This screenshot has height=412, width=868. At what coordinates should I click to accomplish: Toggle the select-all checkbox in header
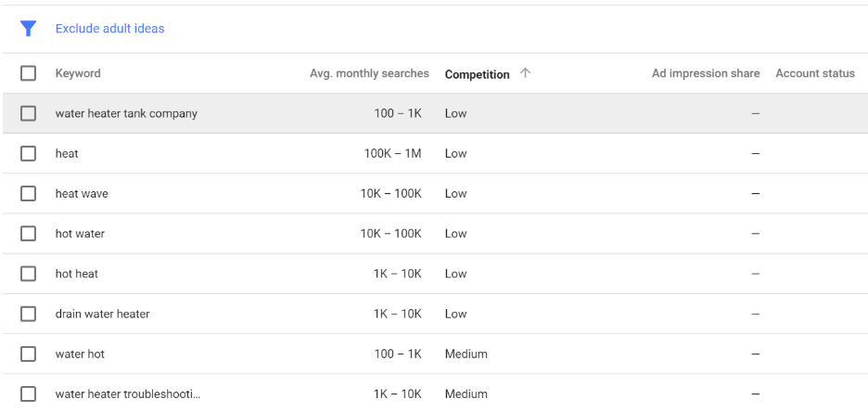[28, 73]
